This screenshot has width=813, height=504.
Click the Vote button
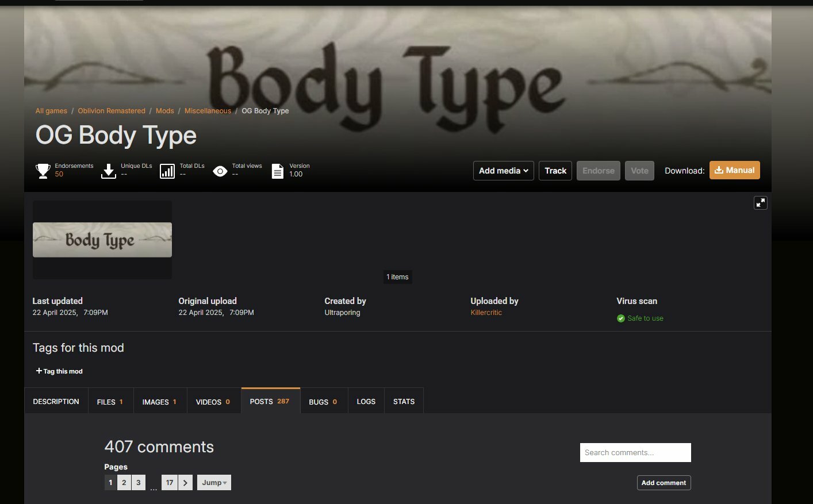[x=639, y=171]
